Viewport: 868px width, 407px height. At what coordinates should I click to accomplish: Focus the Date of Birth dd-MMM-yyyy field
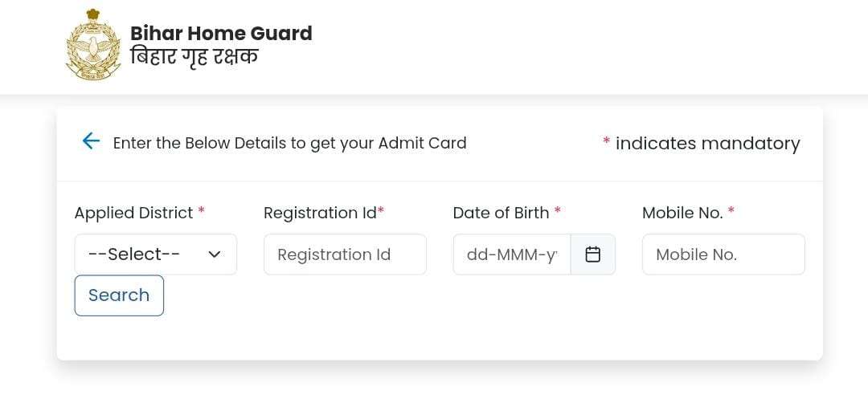pyautogui.click(x=512, y=254)
